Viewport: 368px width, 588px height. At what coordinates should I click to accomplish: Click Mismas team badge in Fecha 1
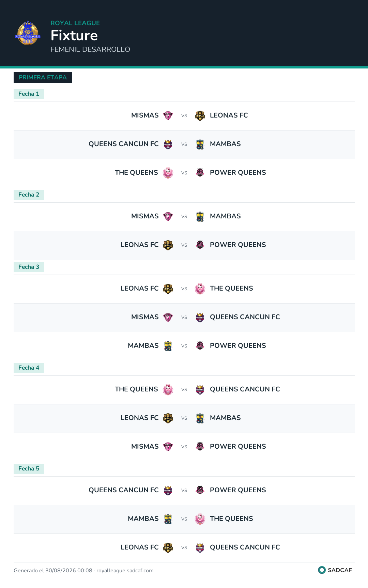point(168,115)
